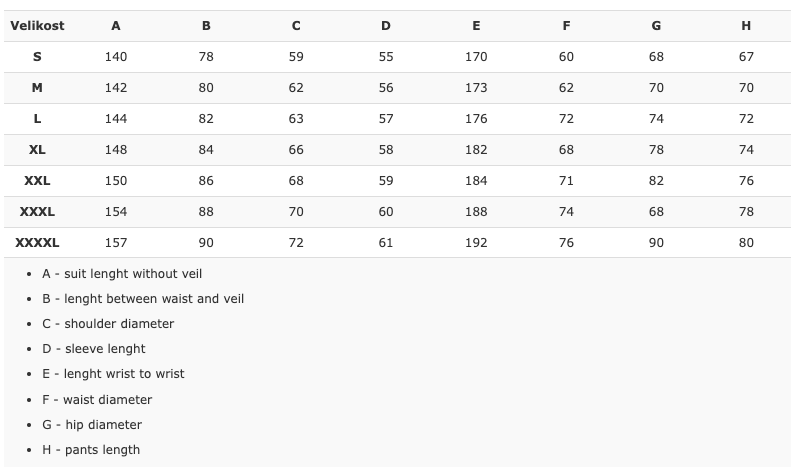Select the value 182 in row XL

[476, 150]
